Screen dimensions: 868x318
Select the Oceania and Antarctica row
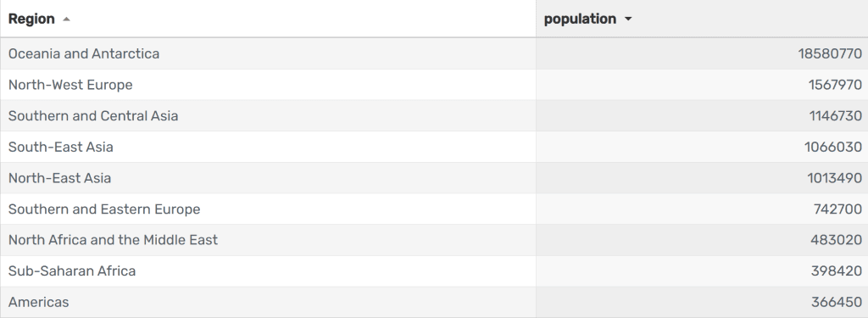click(434, 53)
